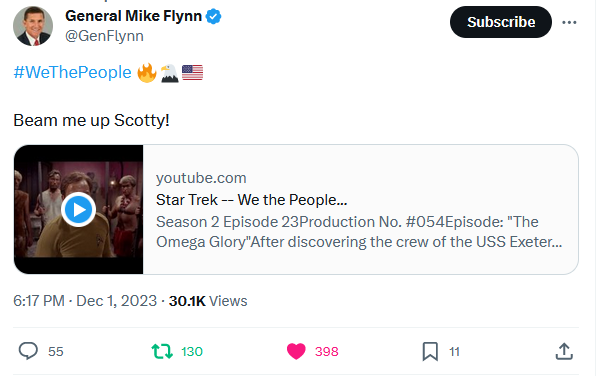Click the blue verified badge icon

214,16
